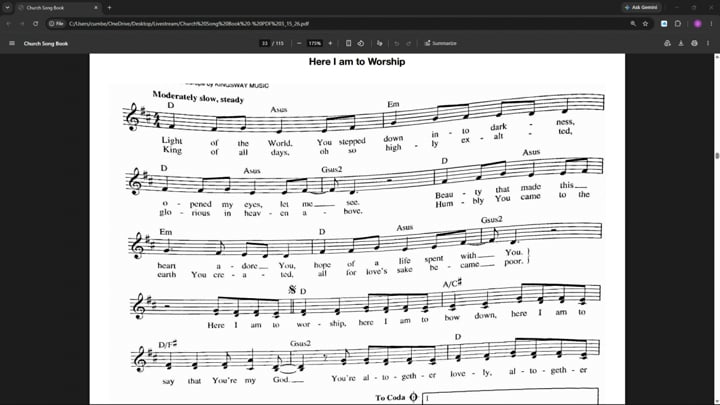Click the blue extension icon in toolbar
The image size is (720, 405).
[x=664, y=23]
